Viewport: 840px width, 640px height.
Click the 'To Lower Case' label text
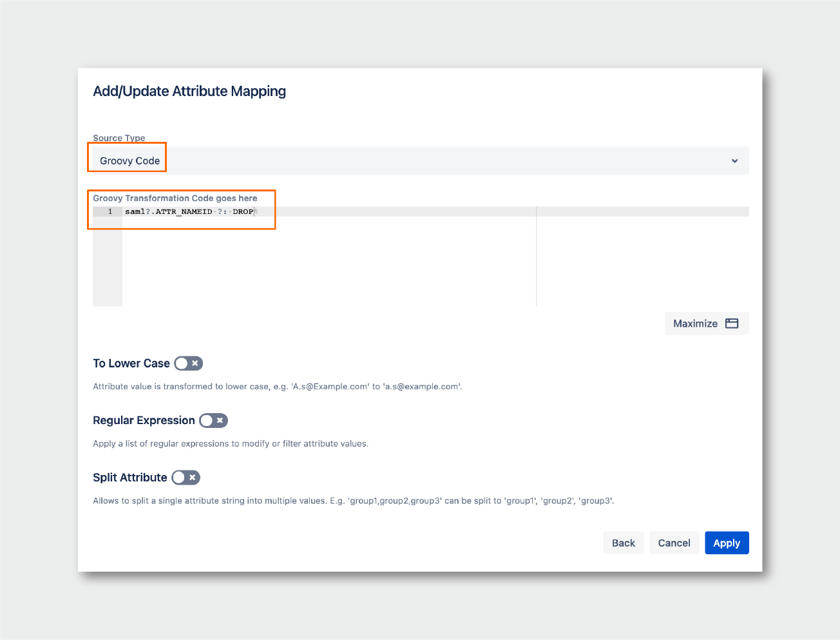131,364
